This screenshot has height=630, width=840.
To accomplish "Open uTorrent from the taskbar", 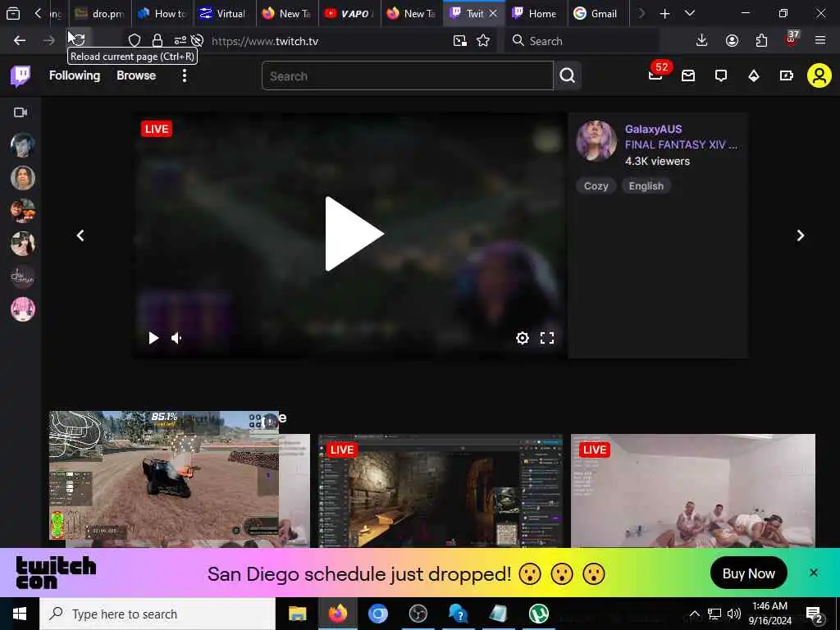I will coord(538,614).
